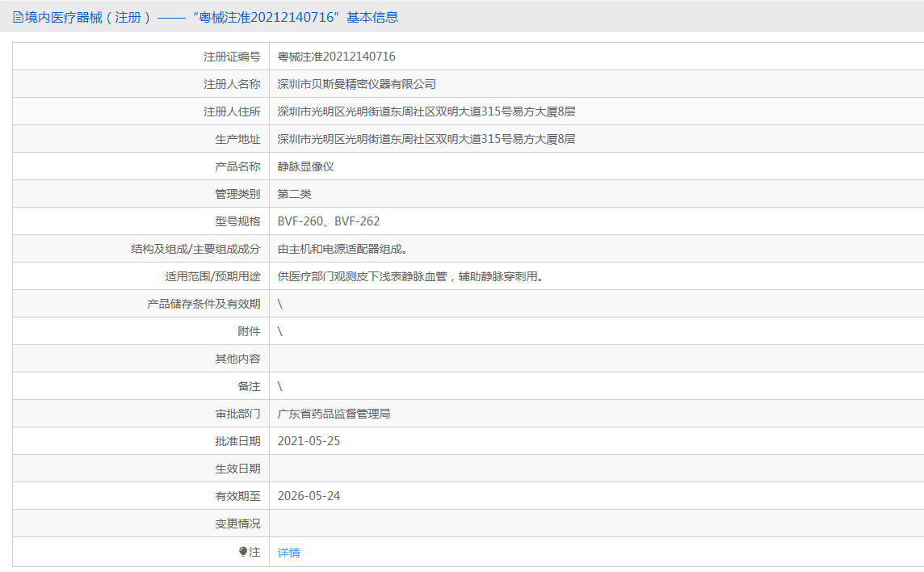This screenshot has height=572, width=924.
Task: Select model value BVF-260、BVF-262
Action: click(x=329, y=221)
